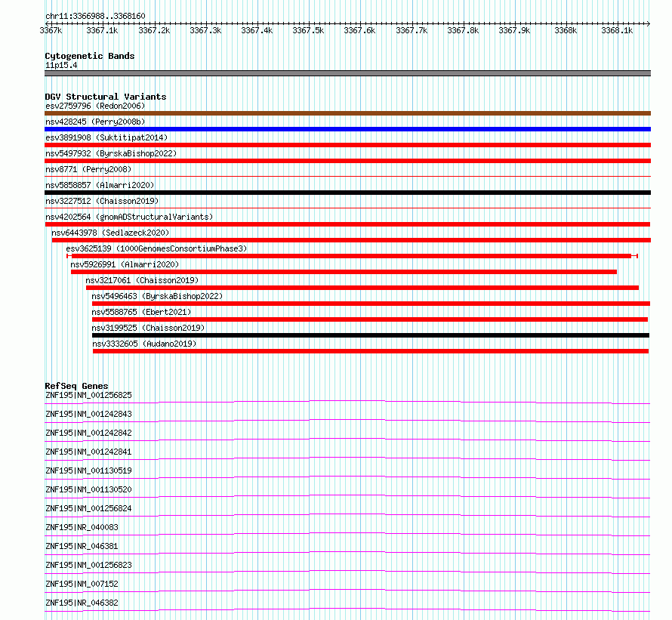
Task: Click the 3368k ruler tick label
Action: pyautogui.click(x=566, y=30)
